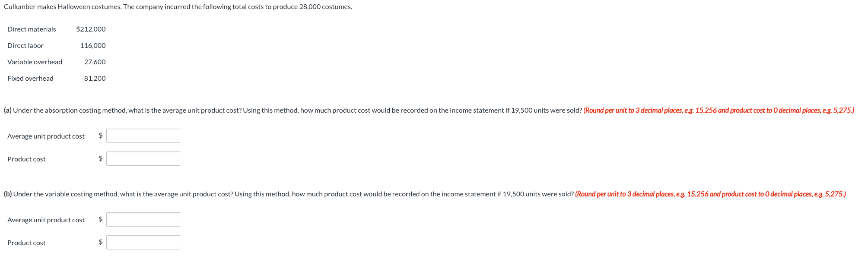Select the dollar sign beside variable product cost
868x265 pixels.
click(x=100, y=242)
